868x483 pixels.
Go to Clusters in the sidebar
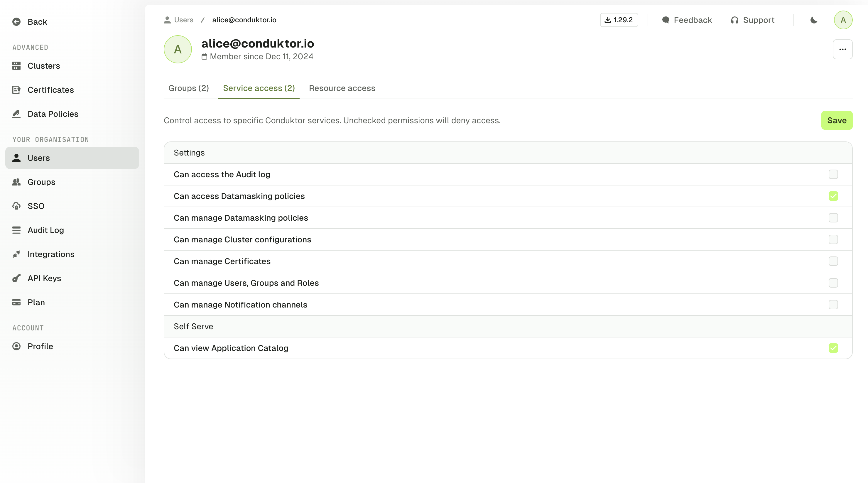[x=72, y=66]
